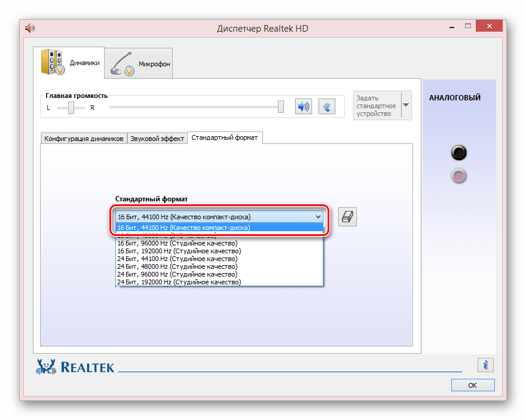Close the Диспетчер Realtek HD window
The image size is (526, 420).
[x=489, y=26]
